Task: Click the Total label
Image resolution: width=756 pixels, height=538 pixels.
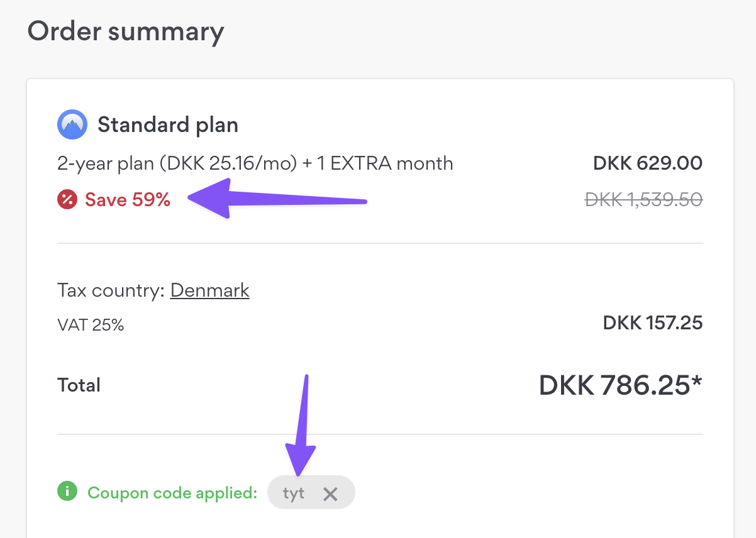Action: 79,385
